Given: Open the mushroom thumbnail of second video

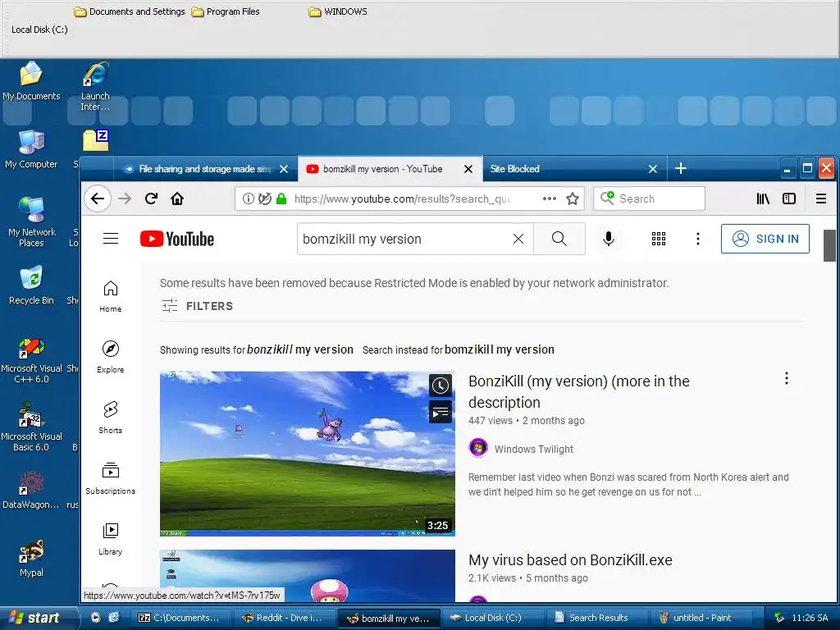Looking at the screenshot, I should 308,575.
